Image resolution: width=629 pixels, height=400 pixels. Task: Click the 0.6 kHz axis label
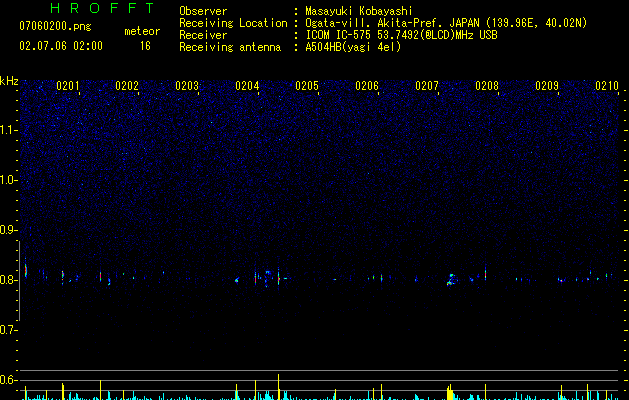coord(8,380)
